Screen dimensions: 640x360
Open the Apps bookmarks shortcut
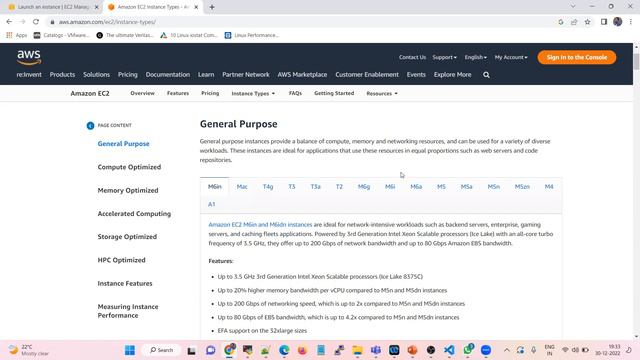[17, 35]
